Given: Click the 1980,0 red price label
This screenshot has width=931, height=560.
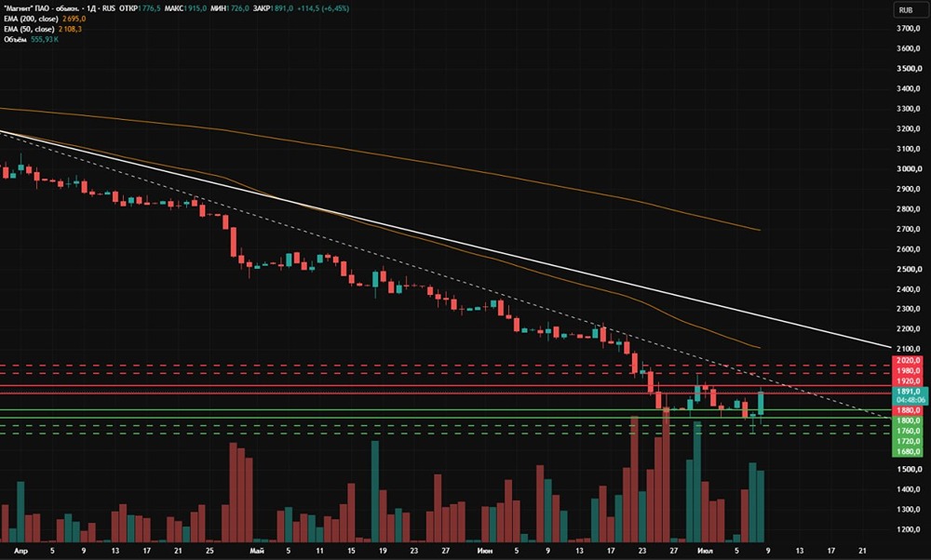Looking at the screenshot, I should (x=909, y=370).
